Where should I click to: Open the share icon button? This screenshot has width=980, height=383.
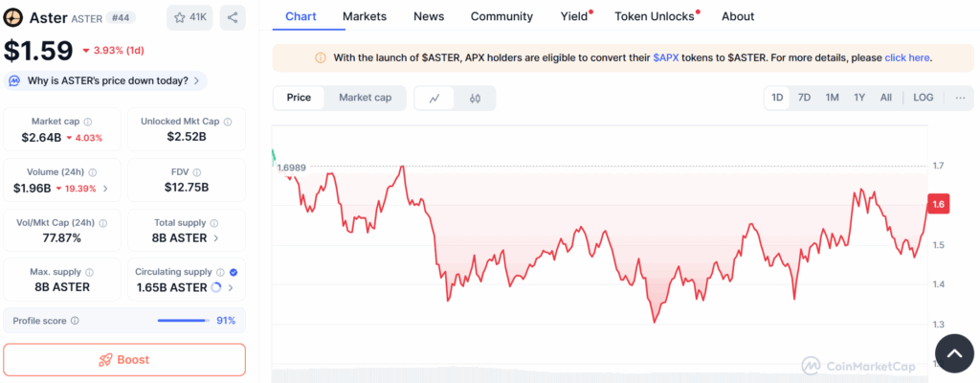(x=233, y=17)
